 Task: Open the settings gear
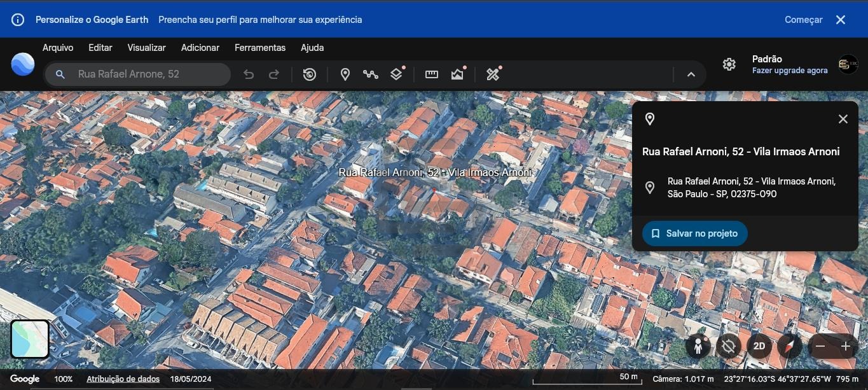coord(729,64)
